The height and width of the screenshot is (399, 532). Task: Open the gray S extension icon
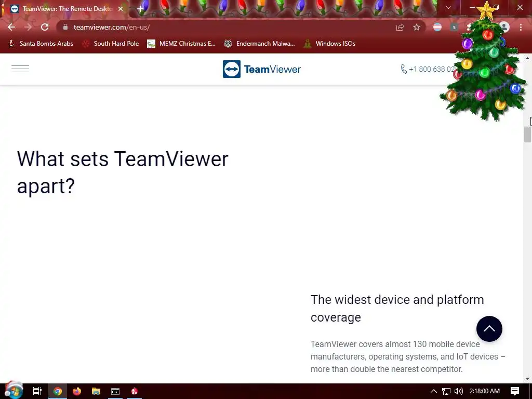(x=454, y=27)
